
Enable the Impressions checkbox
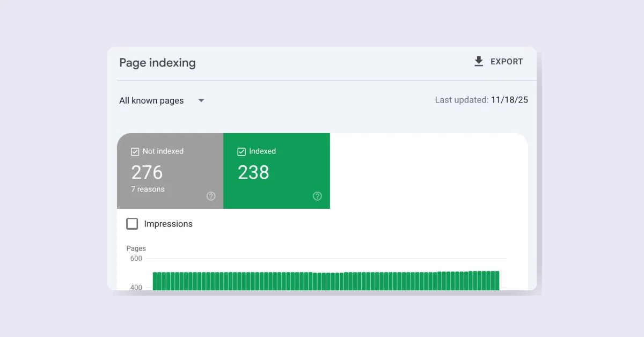(132, 224)
